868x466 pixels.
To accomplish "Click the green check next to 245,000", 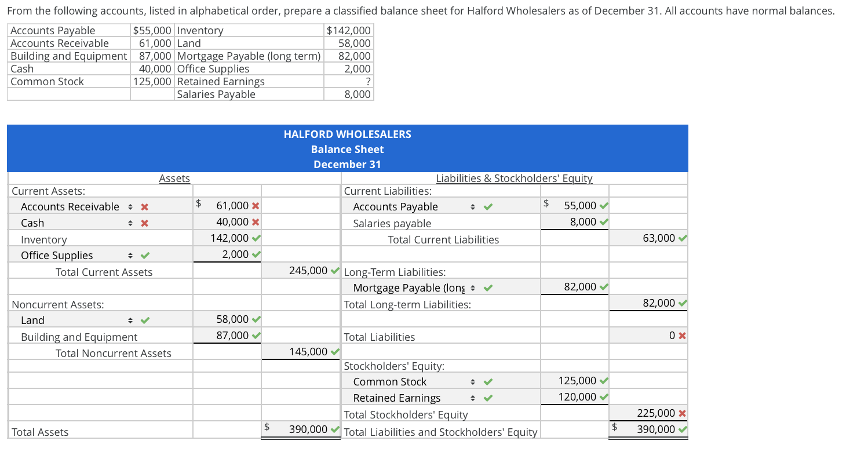I will (334, 271).
